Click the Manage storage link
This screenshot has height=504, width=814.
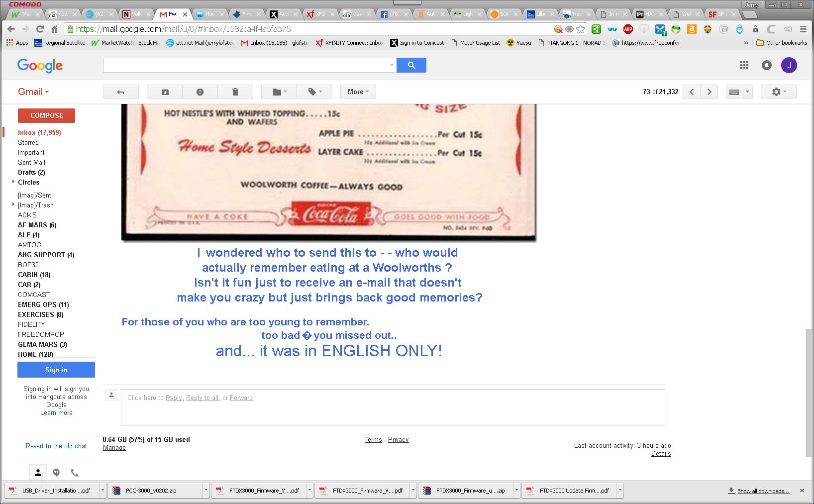click(x=114, y=448)
